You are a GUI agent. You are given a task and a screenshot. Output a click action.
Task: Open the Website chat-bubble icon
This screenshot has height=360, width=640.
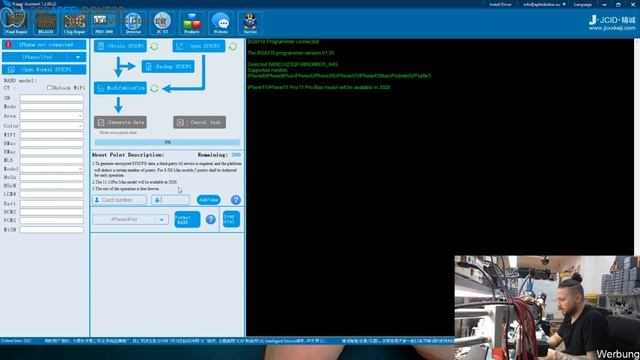pos(221,22)
